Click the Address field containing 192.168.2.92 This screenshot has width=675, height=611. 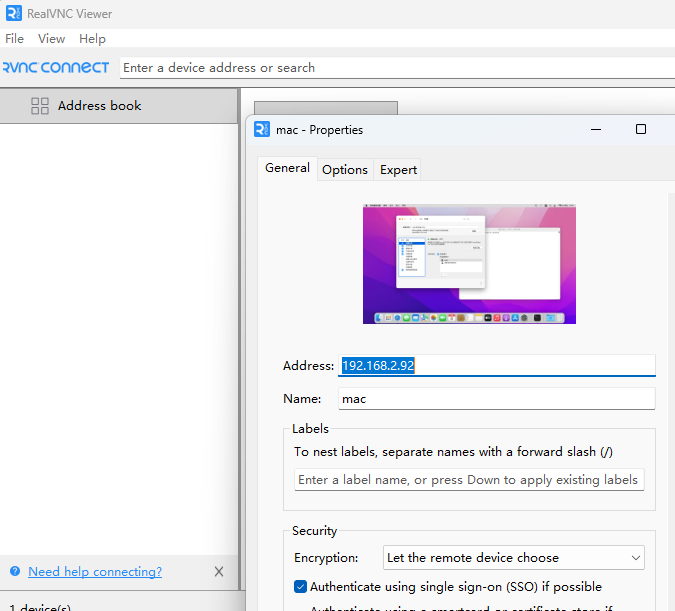[x=497, y=366]
